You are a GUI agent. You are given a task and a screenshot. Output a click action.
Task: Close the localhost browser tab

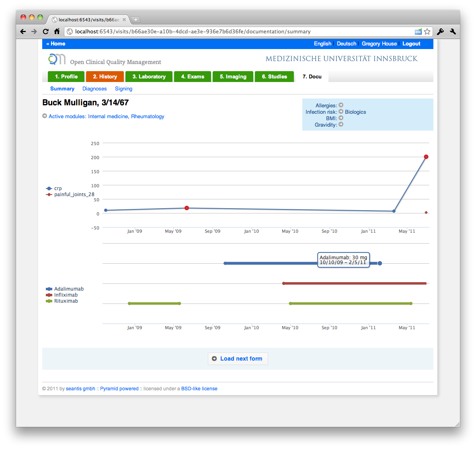[124, 20]
